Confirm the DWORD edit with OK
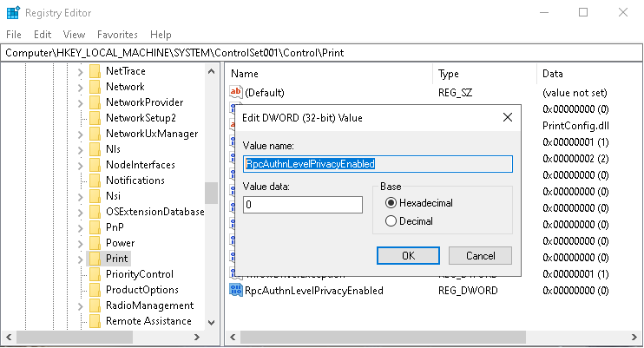This screenshot has width=644, height=348. 408,255
